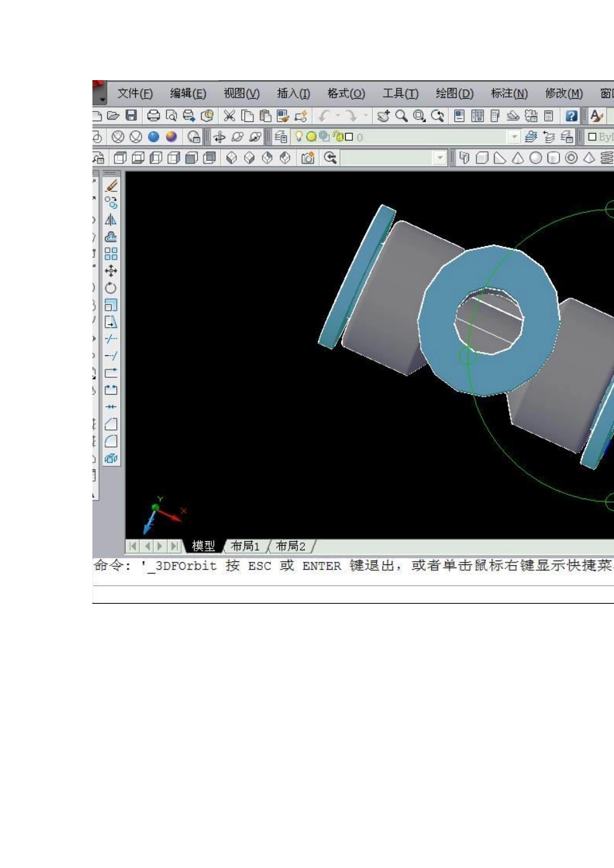Click layer 0 color swatch
The width and height of the screenshot is (614, 868).
(x=349, y=137)
